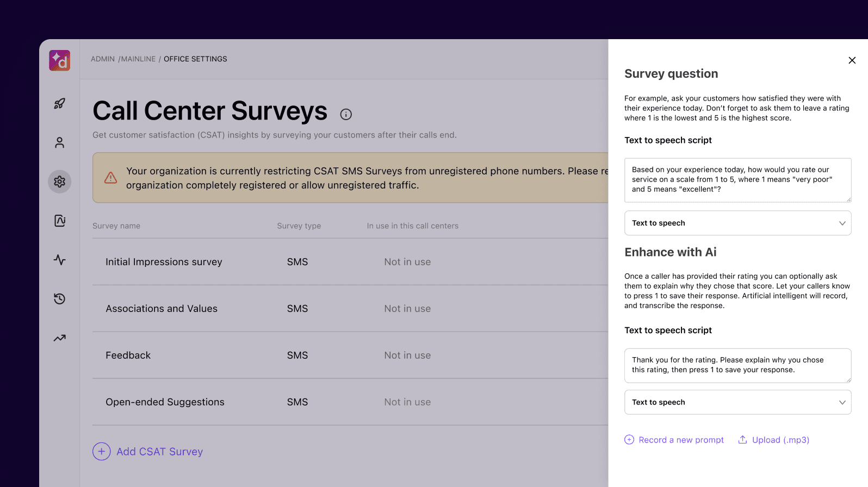Click the Dialpad logo icon
This screenshot has height=487, width=868.
60,60
